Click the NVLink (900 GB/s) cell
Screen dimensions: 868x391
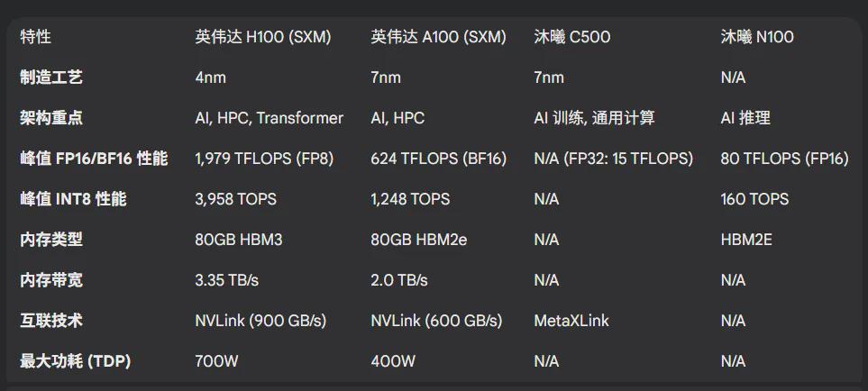pyautogui.click(x=260, y=321)
